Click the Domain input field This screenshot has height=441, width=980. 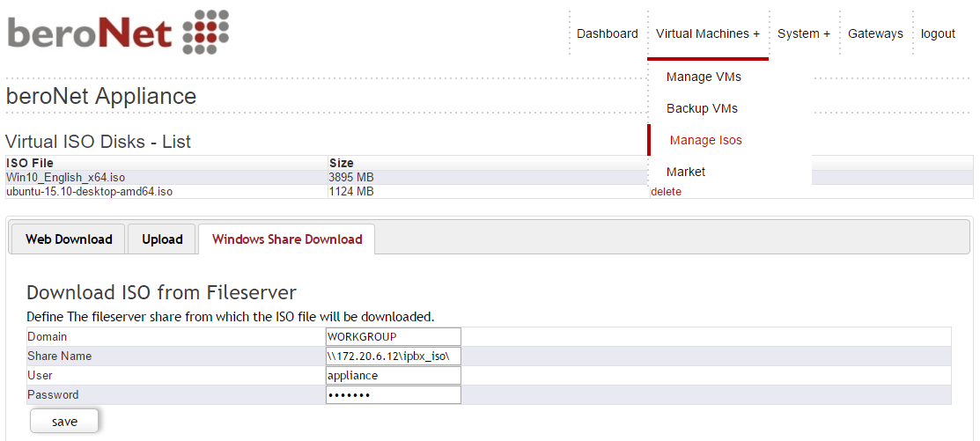(393, 336)
